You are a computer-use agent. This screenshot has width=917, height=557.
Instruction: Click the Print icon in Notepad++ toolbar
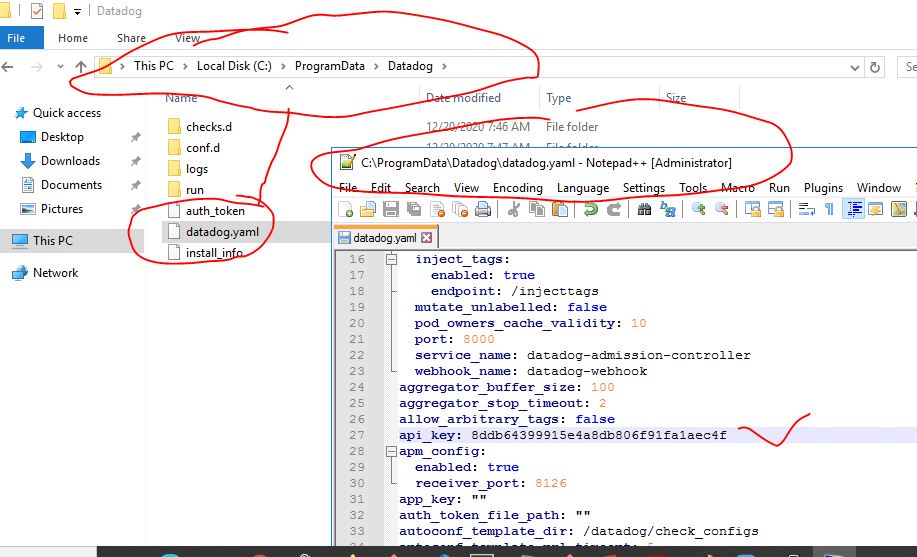pyautogui.click(x=483, y=209)
